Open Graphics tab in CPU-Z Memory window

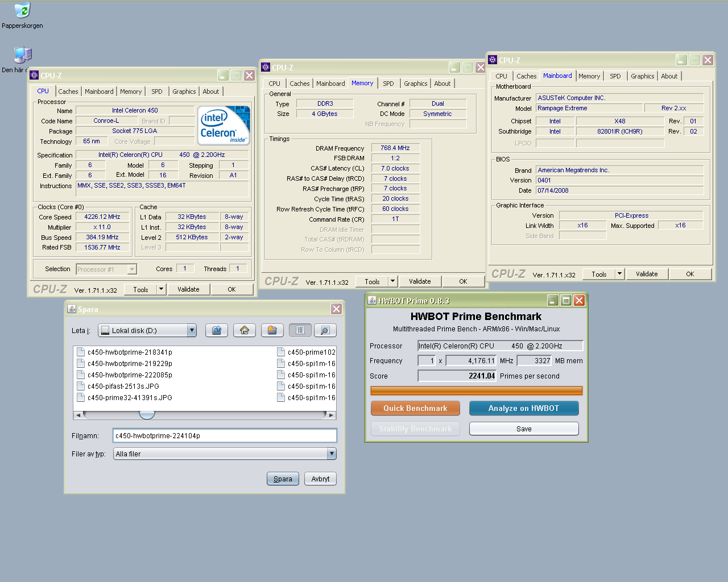416,84
